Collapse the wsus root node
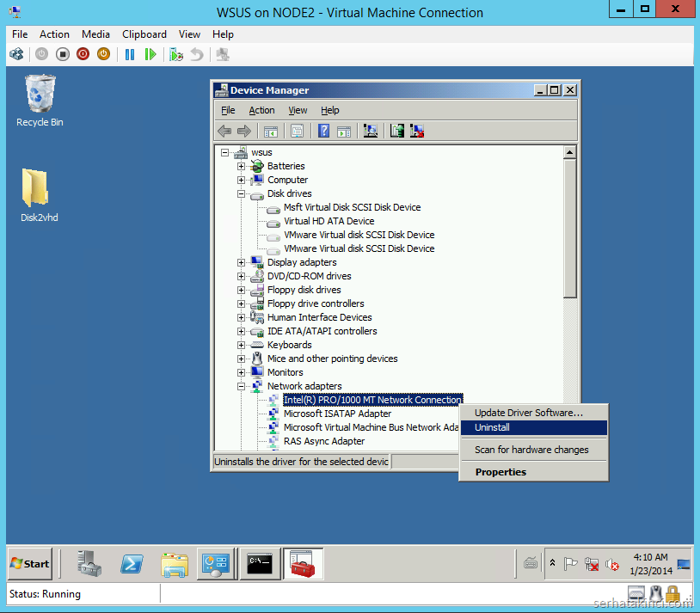The width and height of the screenshot is (700, 613). click(225, 153)
